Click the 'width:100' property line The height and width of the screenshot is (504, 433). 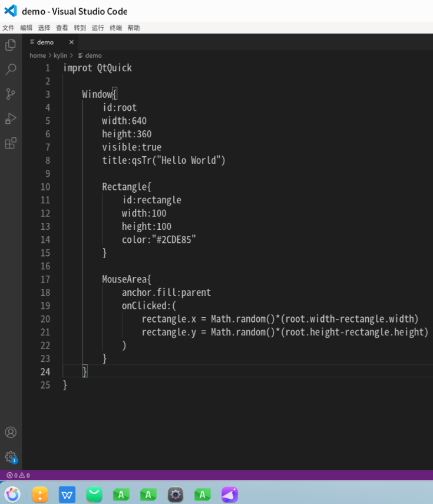(x=144, y=213)
